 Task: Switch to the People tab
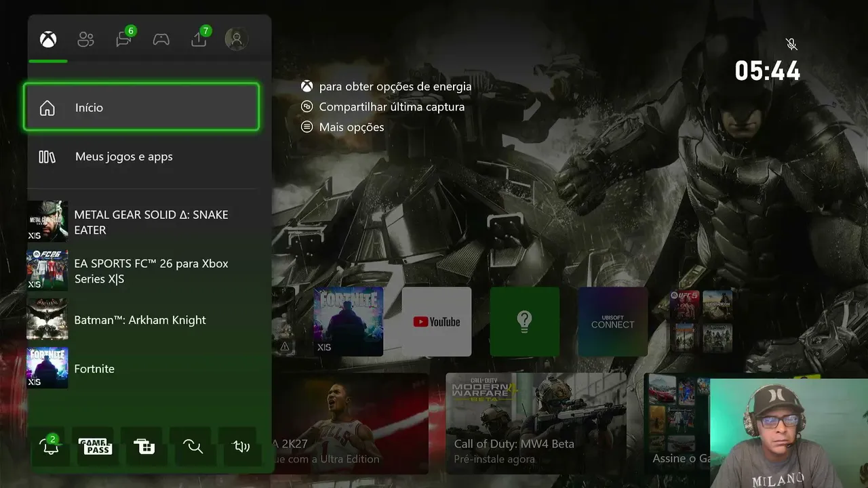pos(85,39)
